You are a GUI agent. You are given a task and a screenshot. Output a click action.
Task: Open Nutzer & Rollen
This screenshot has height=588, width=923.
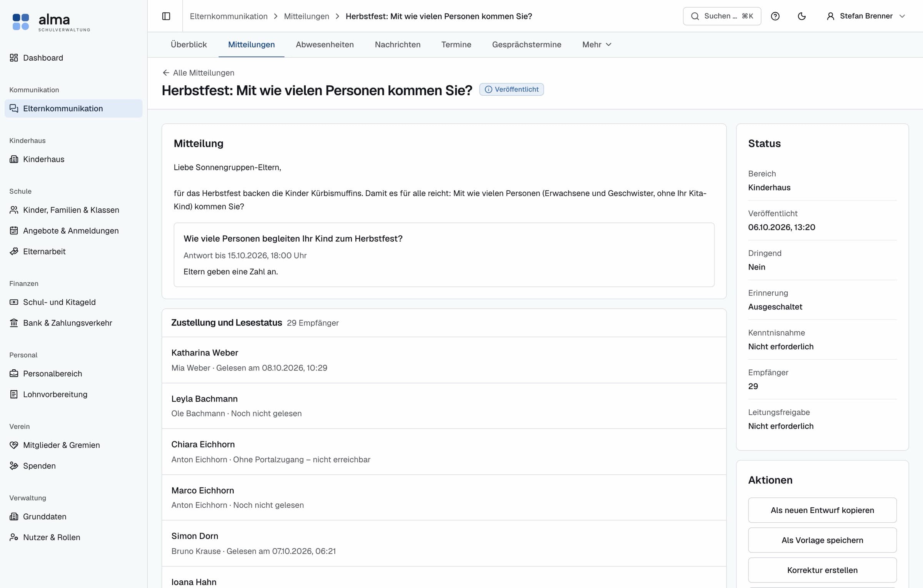tap(73, 537)
